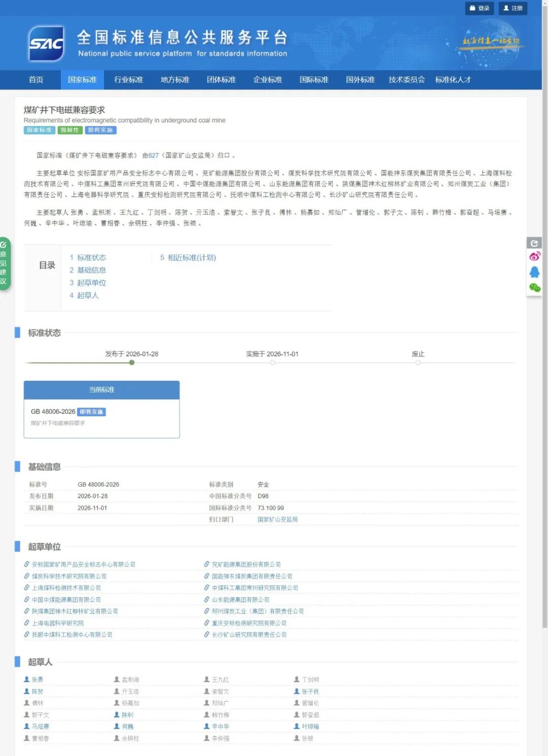The height and width of the screenshot is (756, 548).
Task: Open the 国外标准 nav tab
Action: click(x=360, y=80)
